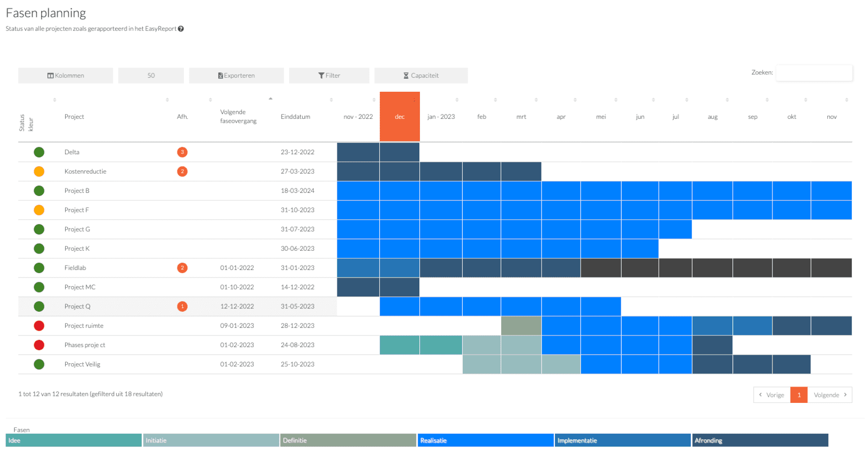Click the orange status dot for Kostenreductie
Screen dimensions: 868x455
pyautogui.click(x=39, y=172)
